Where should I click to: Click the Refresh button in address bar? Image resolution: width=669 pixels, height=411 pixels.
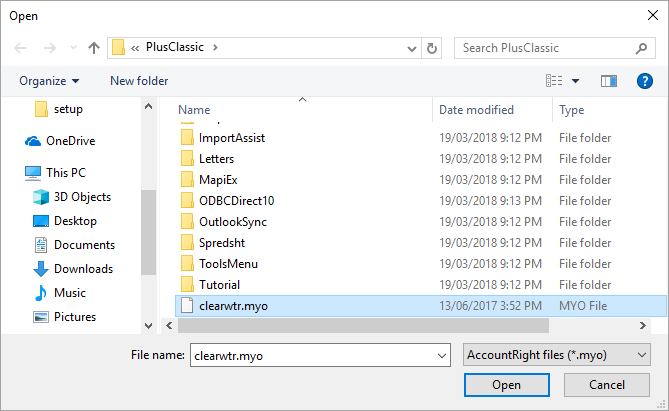[432, 48]
